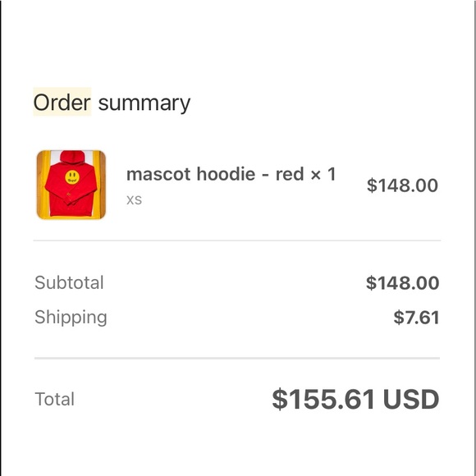
Task: Click the red mascot hoodie thumbnail
Action: point(71,185)
